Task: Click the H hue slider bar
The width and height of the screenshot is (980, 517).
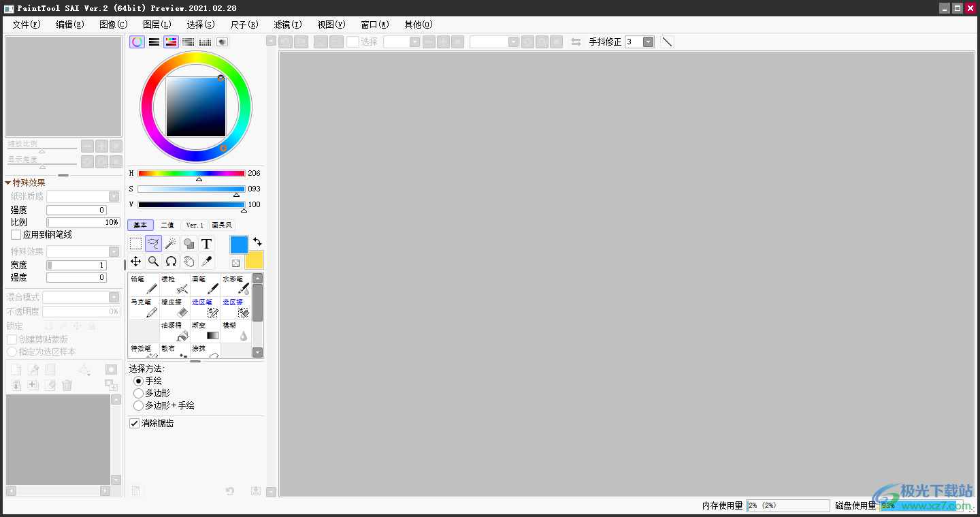Action: [x=191, y=173]
